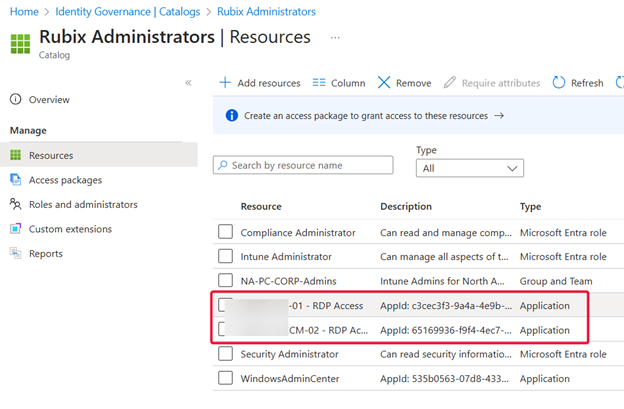Click AppId: 535b0563-07d8-433 description

point(445,379)
